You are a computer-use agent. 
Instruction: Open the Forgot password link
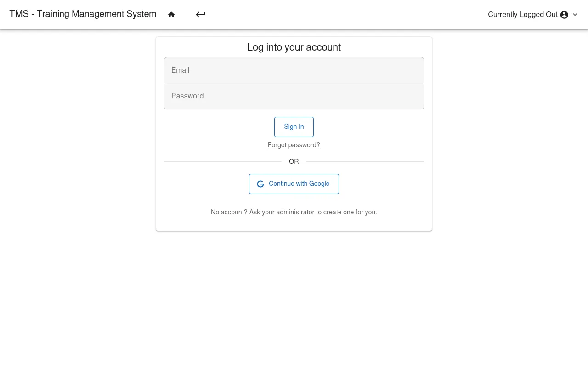294,145
